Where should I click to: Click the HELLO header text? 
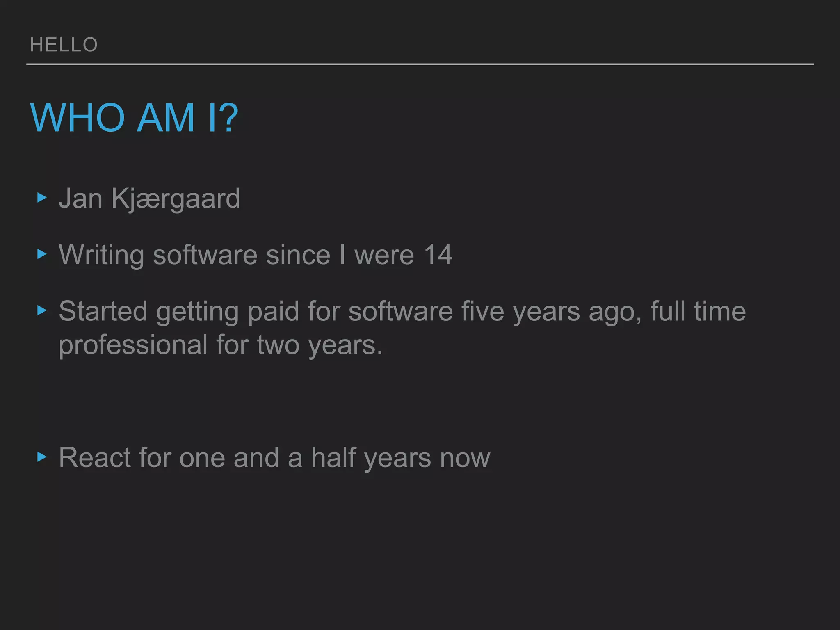[64, 45]
